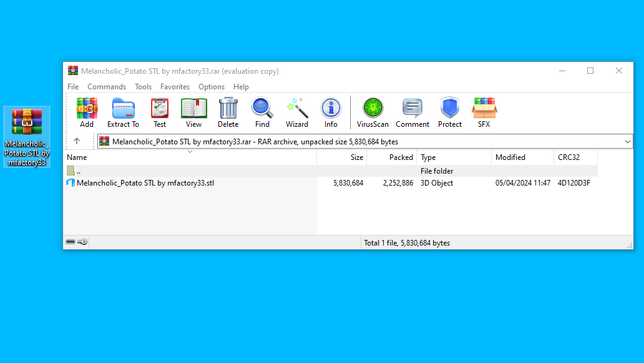Open the Extract To tool

[123, 112]
